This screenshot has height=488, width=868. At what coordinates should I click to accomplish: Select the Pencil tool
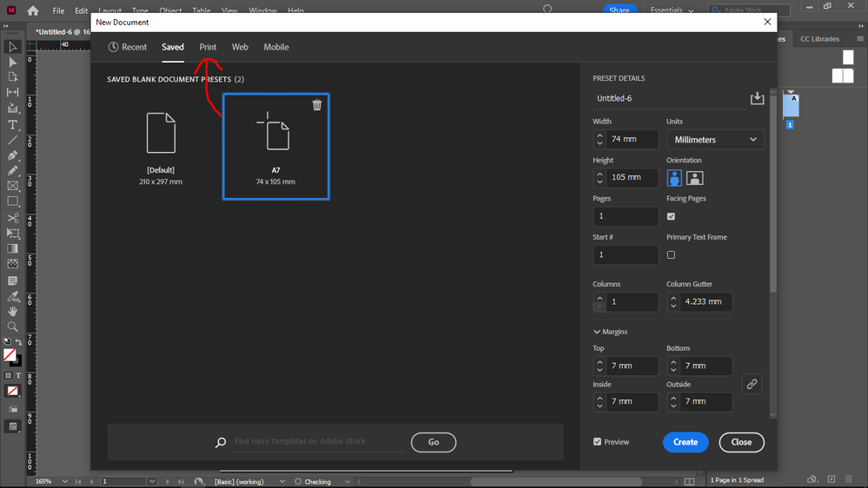pos(12,171)
